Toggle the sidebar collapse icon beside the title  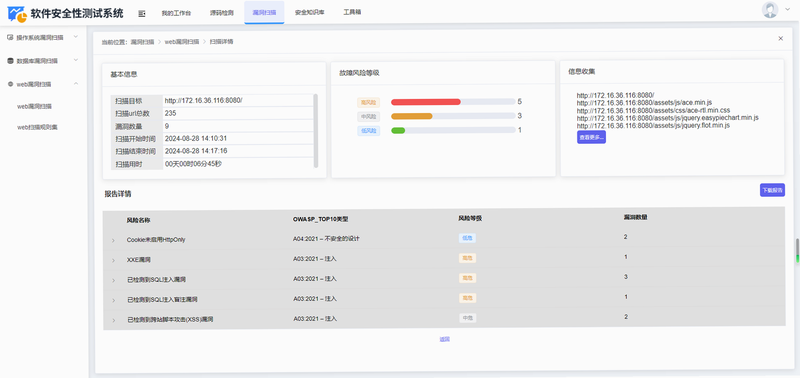click(142, 13)
